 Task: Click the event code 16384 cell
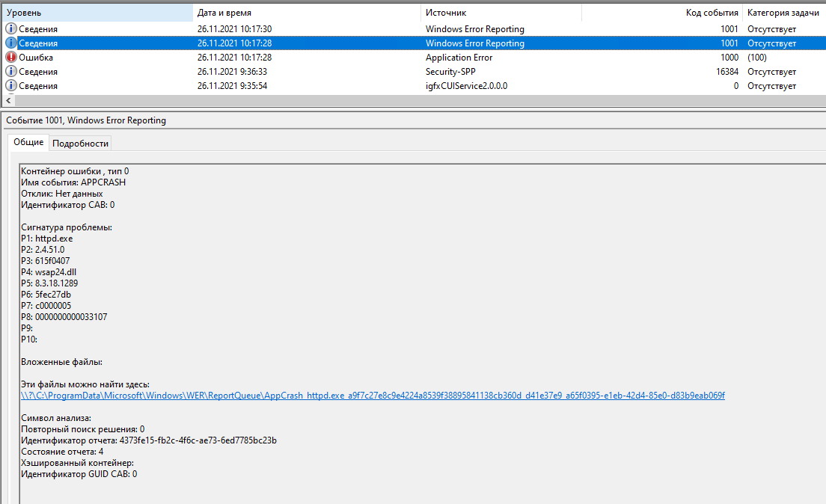click(726, 72)
